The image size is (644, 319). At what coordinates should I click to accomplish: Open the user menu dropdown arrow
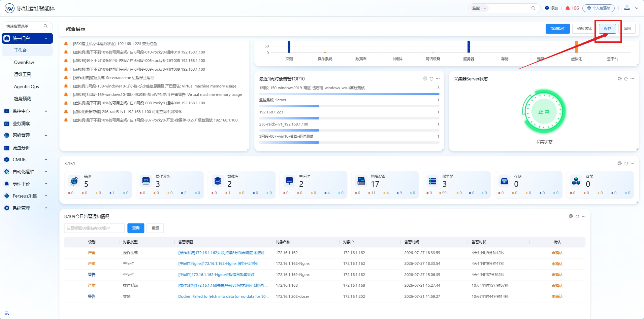pyautogui.click(x=637, y=8)
